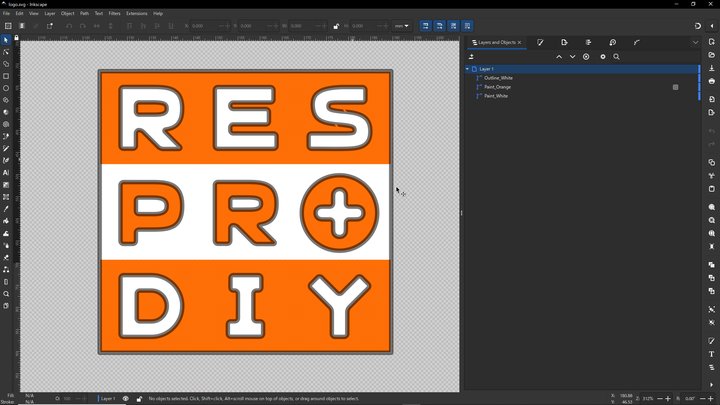The width and height of the screenshot is (720, 405).
Task: Open the Layer menu
Action: 50,13
